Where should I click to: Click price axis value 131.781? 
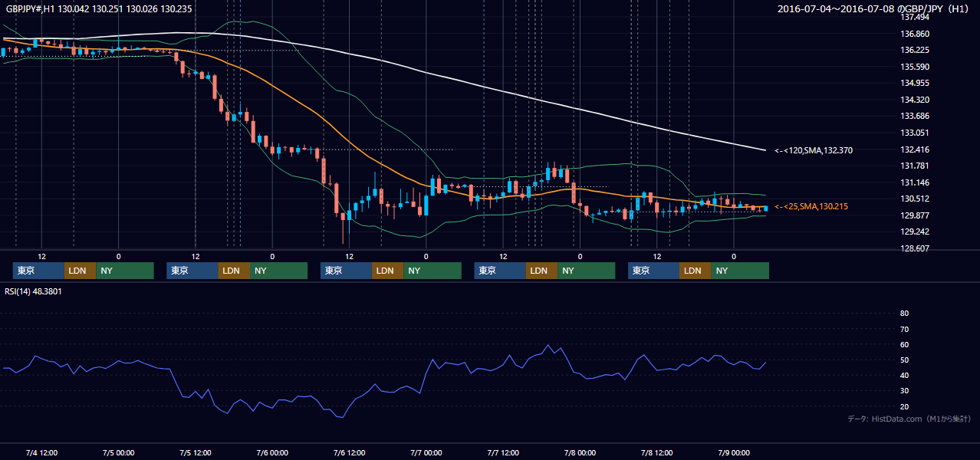click(915, 166)
